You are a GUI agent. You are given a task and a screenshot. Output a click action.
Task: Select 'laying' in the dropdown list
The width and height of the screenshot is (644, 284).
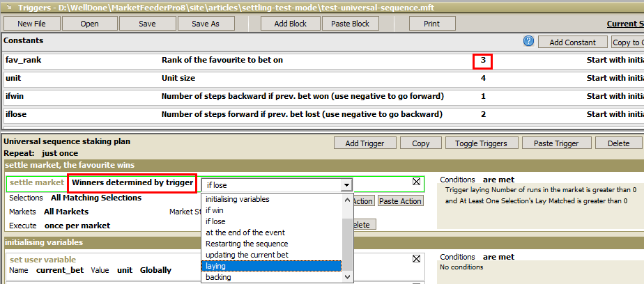click(272, 266)
